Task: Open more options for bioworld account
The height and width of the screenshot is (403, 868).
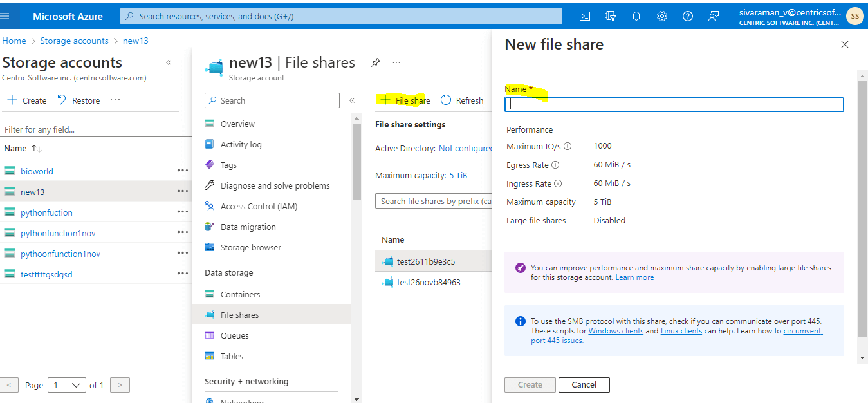Action: (x=183, y=171)
